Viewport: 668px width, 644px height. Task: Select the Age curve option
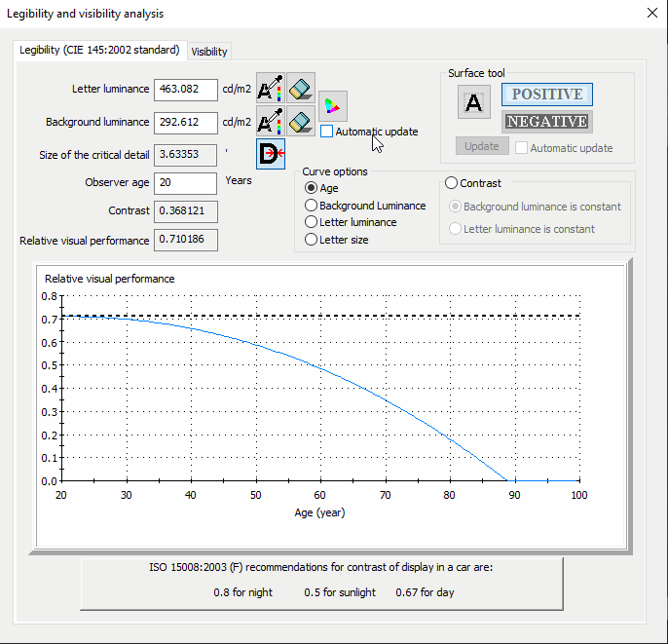pyautogui.click(x=311, y=187)
